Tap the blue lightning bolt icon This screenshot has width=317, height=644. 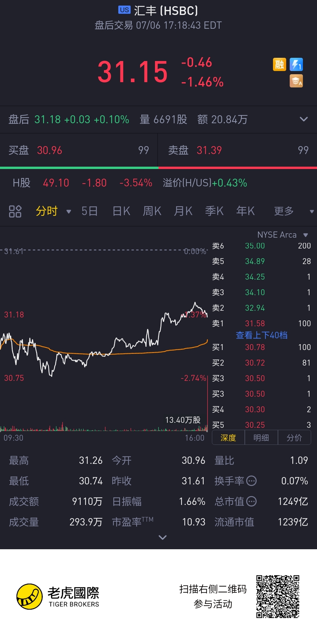click(296, 65)
